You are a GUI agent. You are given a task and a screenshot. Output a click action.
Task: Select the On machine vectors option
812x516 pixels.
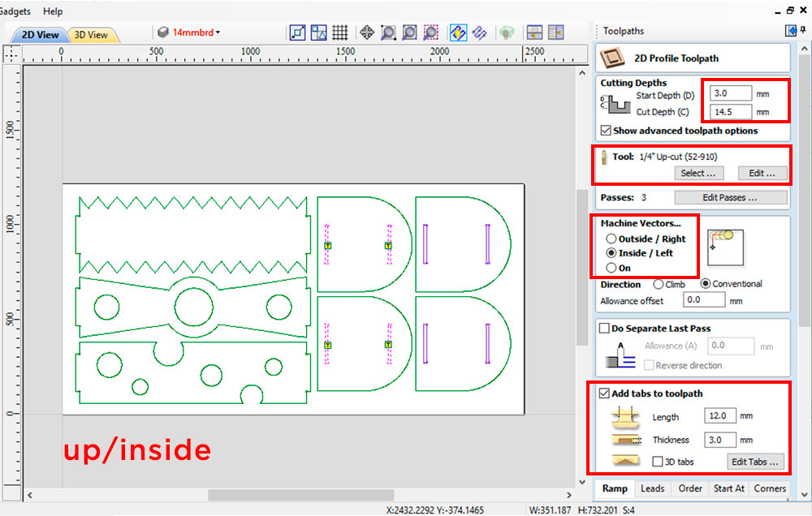point(611,268)
